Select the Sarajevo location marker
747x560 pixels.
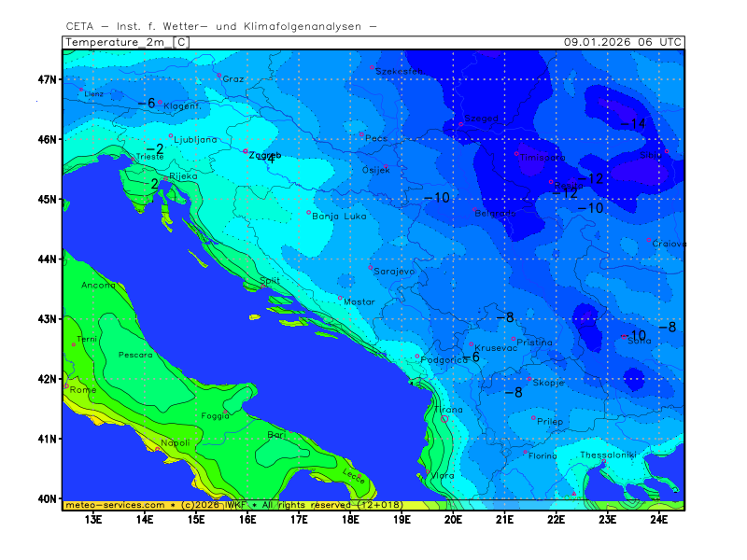(x=371, y=267)
